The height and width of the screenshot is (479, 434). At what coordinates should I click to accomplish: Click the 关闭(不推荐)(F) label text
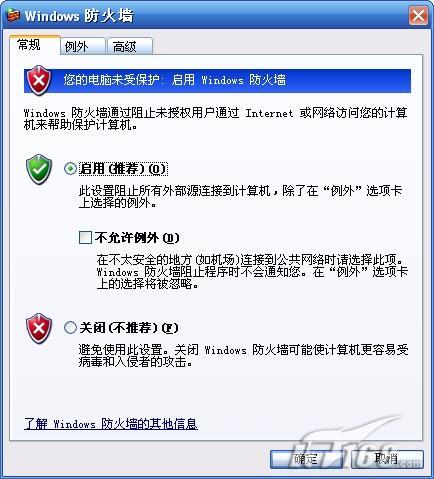(x=129, y=328)
